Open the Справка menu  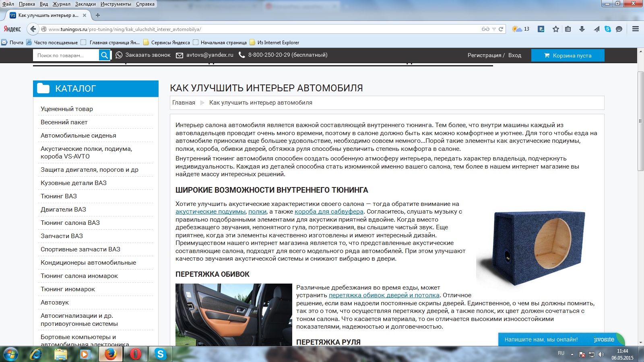pyautogui.click(x=145, y=4)
